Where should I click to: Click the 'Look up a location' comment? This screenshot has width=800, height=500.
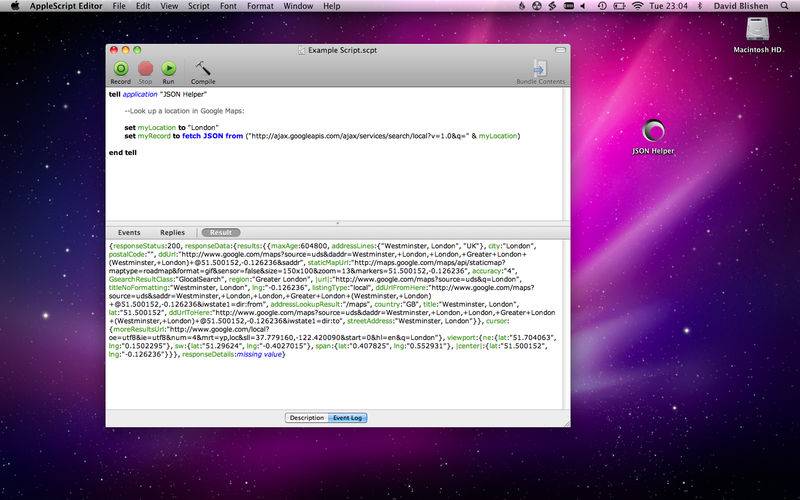pyautogui.click(x=184, y=111)
